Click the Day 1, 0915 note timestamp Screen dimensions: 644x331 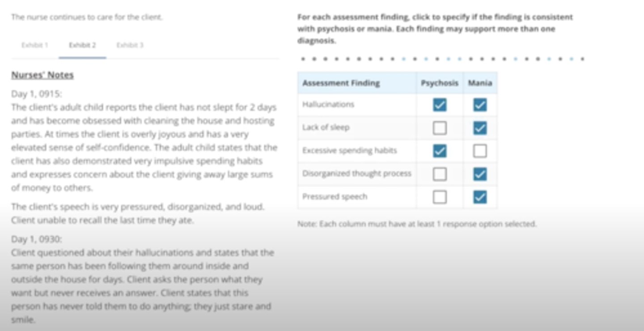pyautogui.click(x=37, y=94)
